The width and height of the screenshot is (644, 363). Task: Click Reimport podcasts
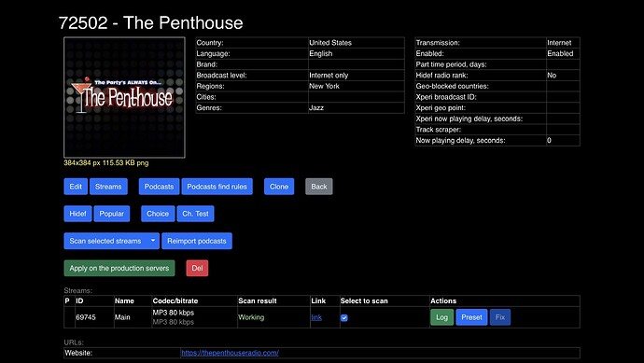click(x=197, y=241)
